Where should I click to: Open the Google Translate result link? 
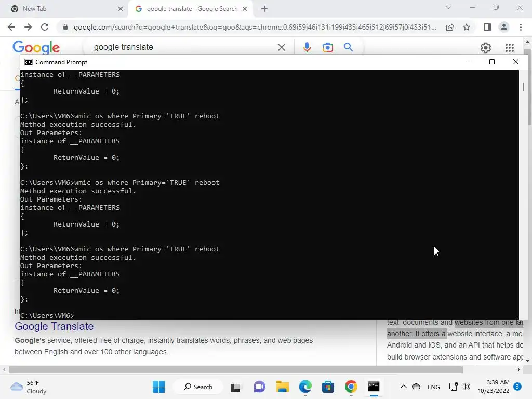click(x=54, y=326)
